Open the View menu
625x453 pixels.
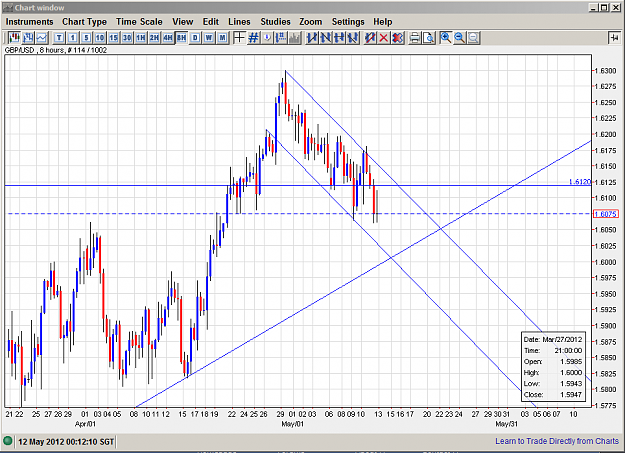183,22
